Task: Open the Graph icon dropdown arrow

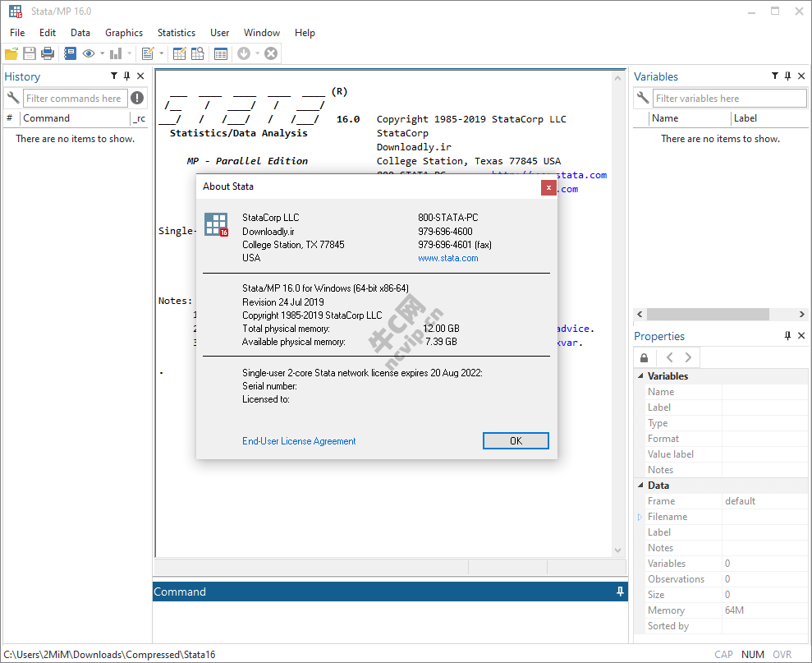Action: click(130, 53)
